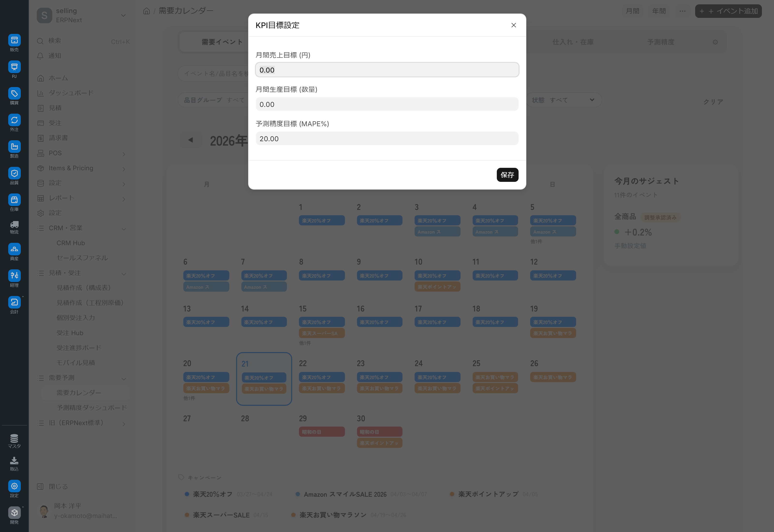Open the マスタ database icon
This screenshot has height=532, width=774.
[14, 438]
